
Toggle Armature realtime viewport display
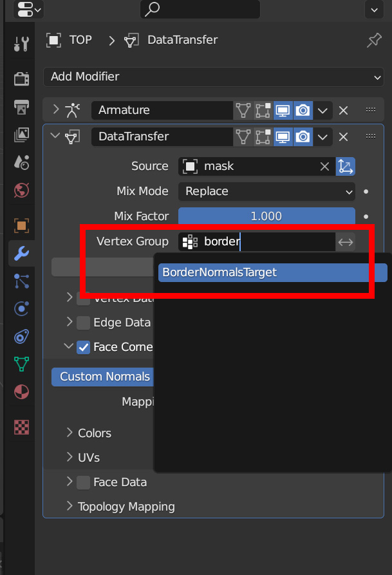click(x=283, y=110)
